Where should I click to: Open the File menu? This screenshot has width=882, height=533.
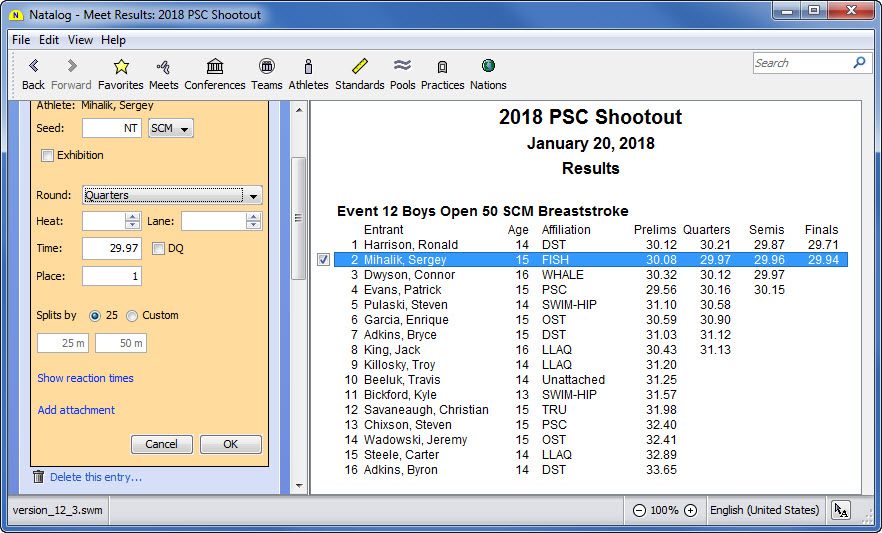click(x=21, y=40)
